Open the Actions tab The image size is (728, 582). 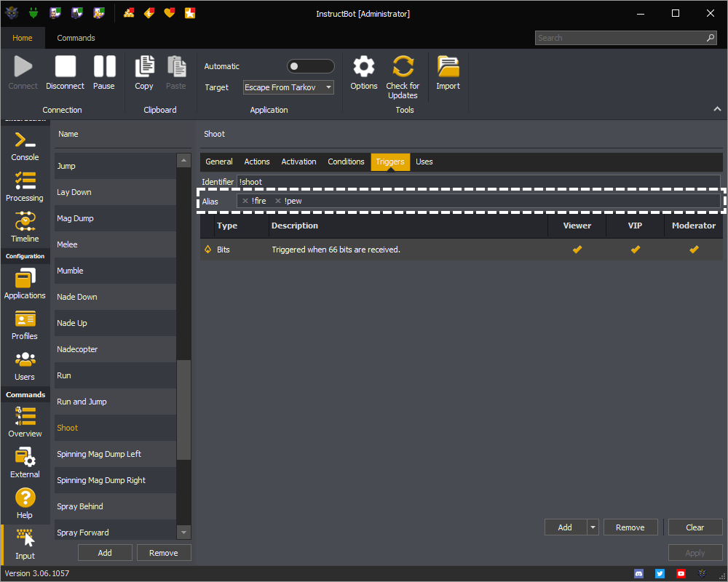257,162
